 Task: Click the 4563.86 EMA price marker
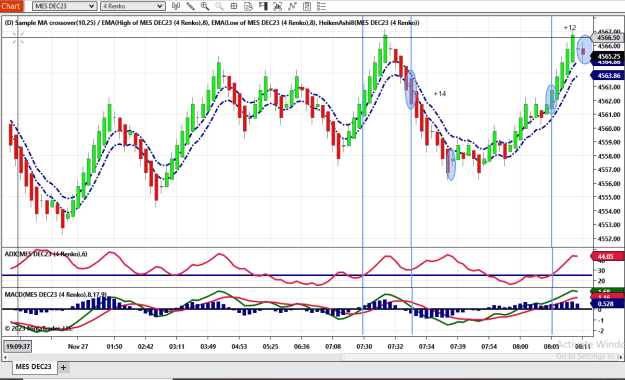click(608, 75)
